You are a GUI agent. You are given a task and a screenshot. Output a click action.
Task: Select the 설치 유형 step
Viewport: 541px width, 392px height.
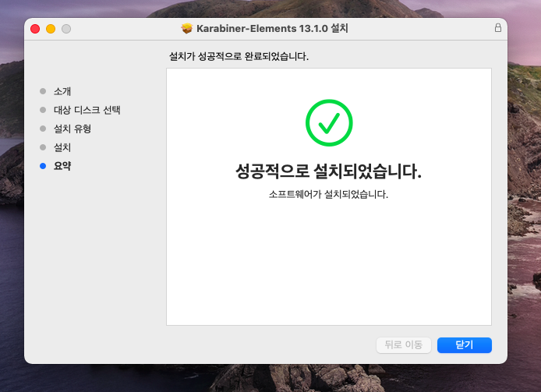[72, 129]
